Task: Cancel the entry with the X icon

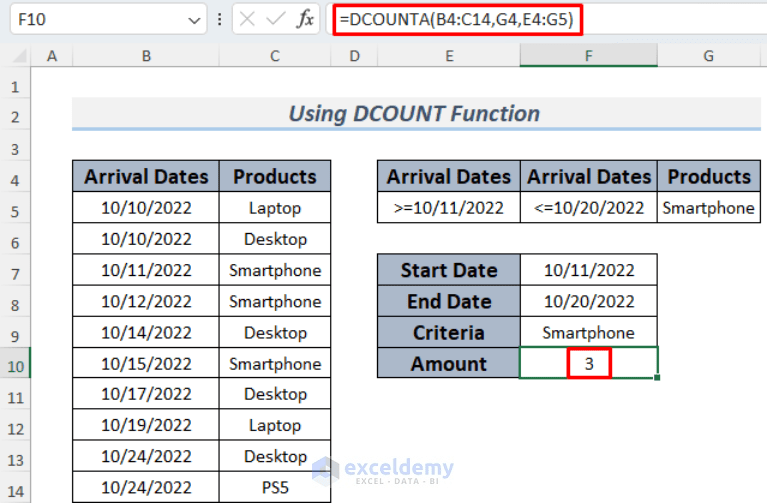Action: coord(248,20)
